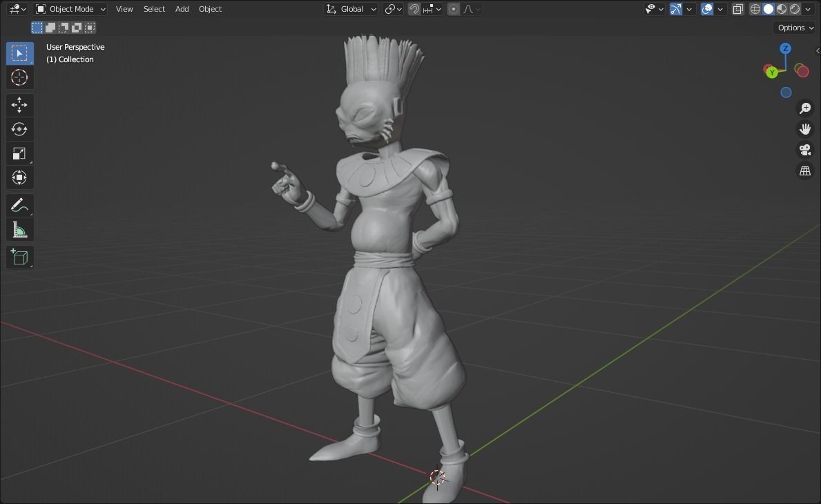This screenshot has height=504, width=821.
Task: Switch to material preview shading
Action: 781,9
